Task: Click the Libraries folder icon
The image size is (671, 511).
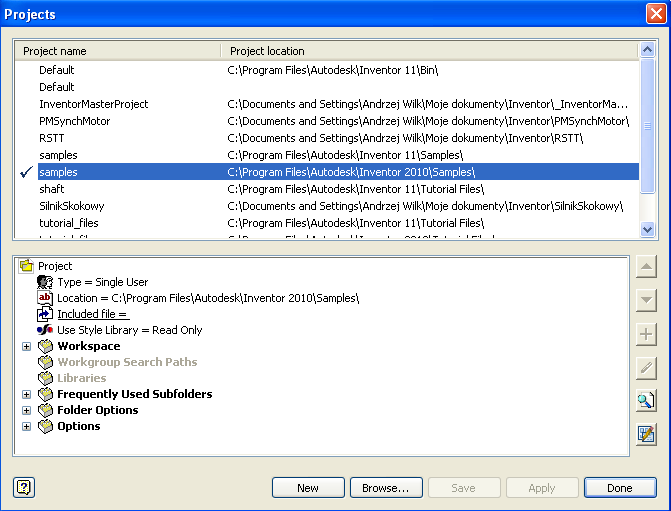Action: 45,378
